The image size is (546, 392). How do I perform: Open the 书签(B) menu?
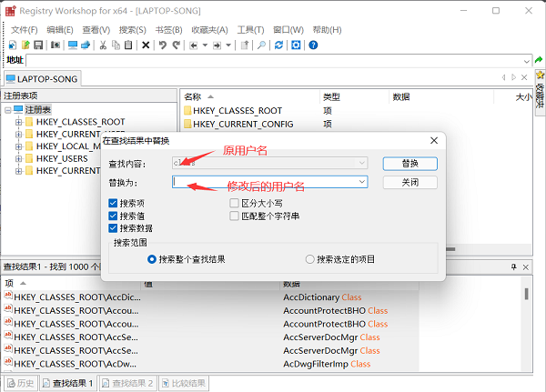tap(168, 30)
